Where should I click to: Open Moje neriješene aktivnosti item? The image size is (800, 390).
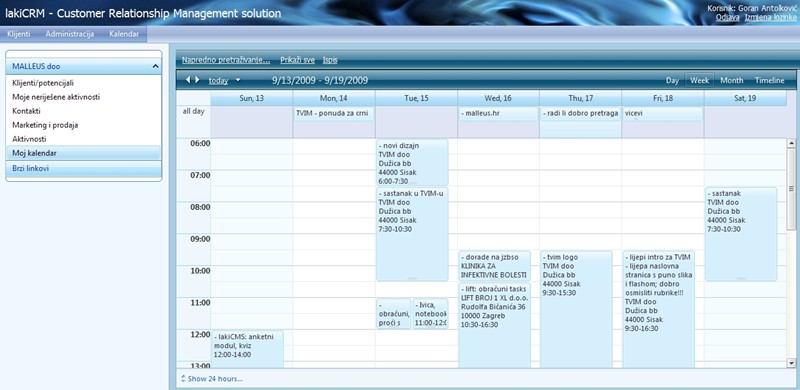56,97
